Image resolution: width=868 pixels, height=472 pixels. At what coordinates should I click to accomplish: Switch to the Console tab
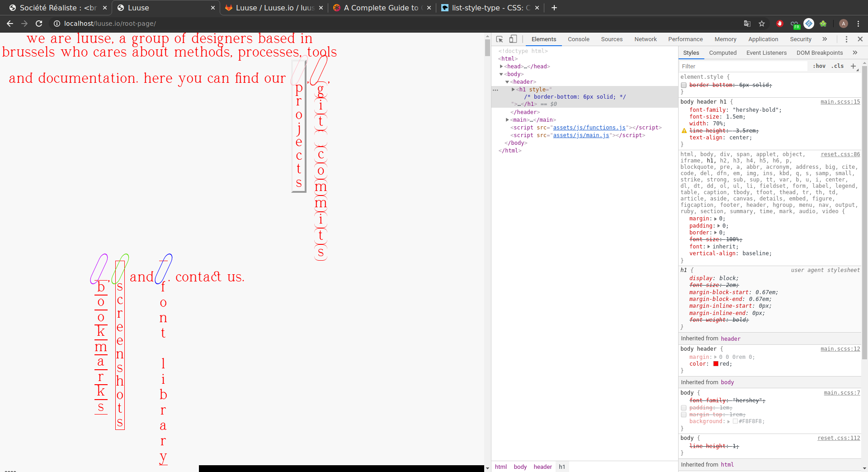pos(578,39)
